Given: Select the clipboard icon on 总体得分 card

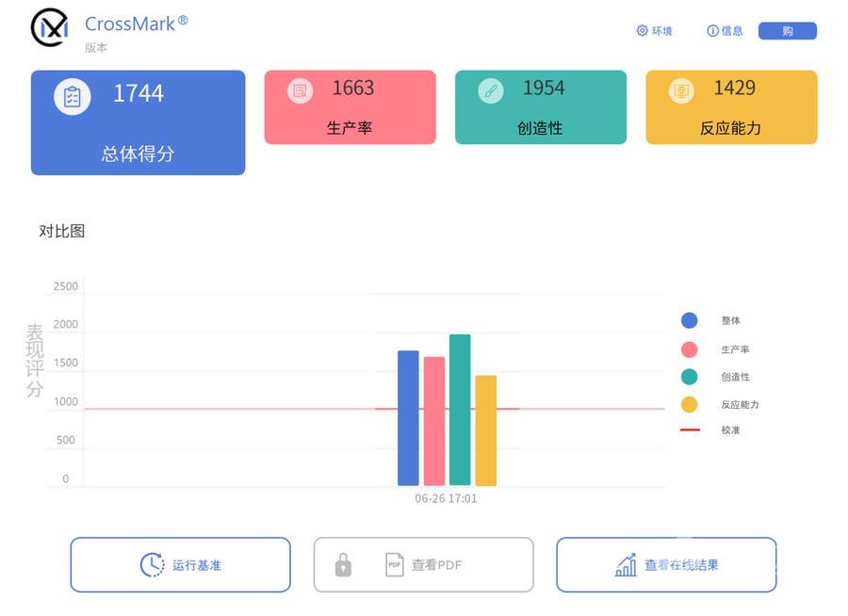Looking at the screenshot, I should point(71,95).
